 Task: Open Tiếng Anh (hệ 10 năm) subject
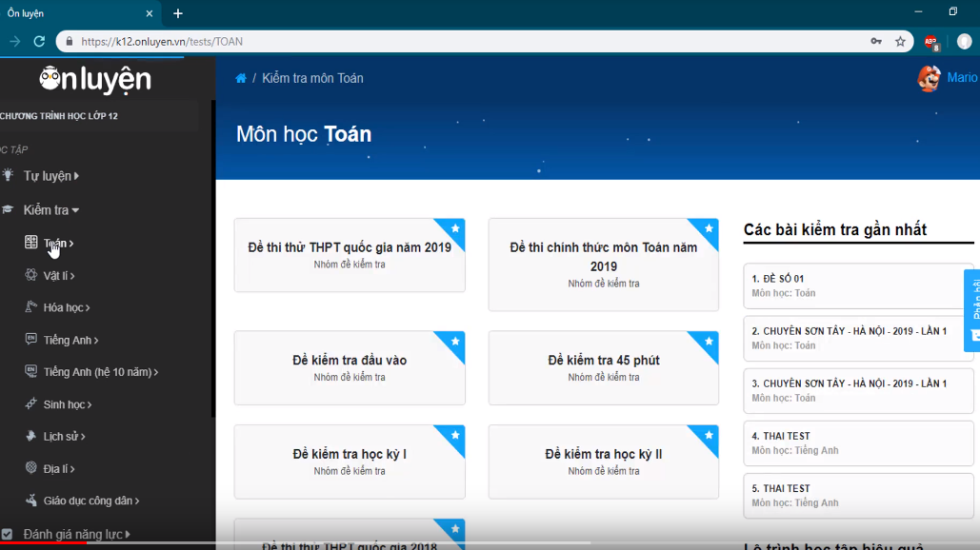(100, 372)
